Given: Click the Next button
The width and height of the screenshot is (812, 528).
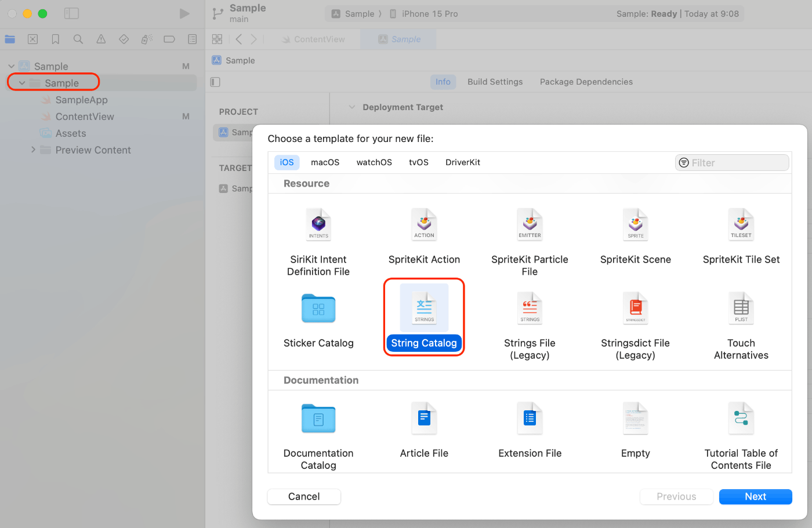Looking at the screenshot, I should [755, 497].
